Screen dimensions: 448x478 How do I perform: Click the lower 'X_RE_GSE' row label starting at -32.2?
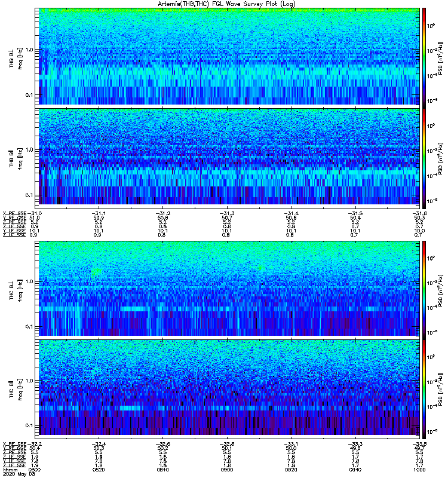14,444
